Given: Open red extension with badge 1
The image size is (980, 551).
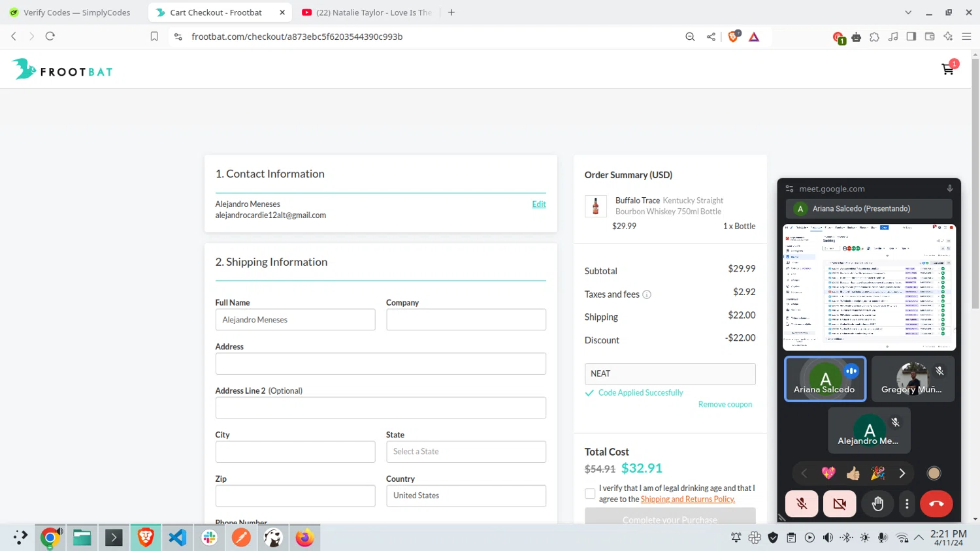Looking at the screenshot, I should [x=839, y=37].
